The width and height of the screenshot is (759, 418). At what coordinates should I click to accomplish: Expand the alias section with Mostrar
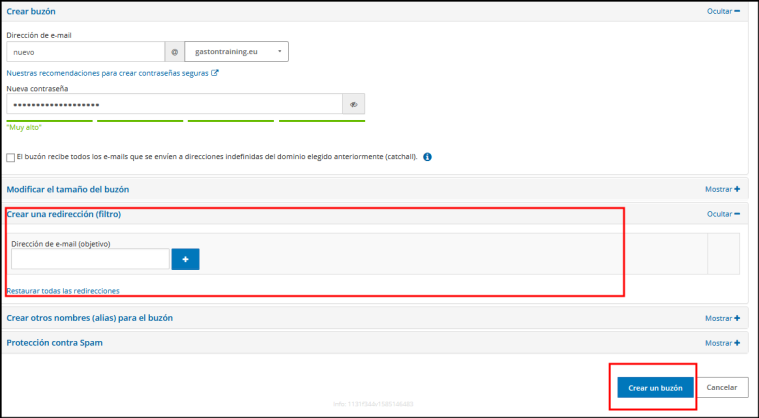pyautogui.click(x=722, y=318)
